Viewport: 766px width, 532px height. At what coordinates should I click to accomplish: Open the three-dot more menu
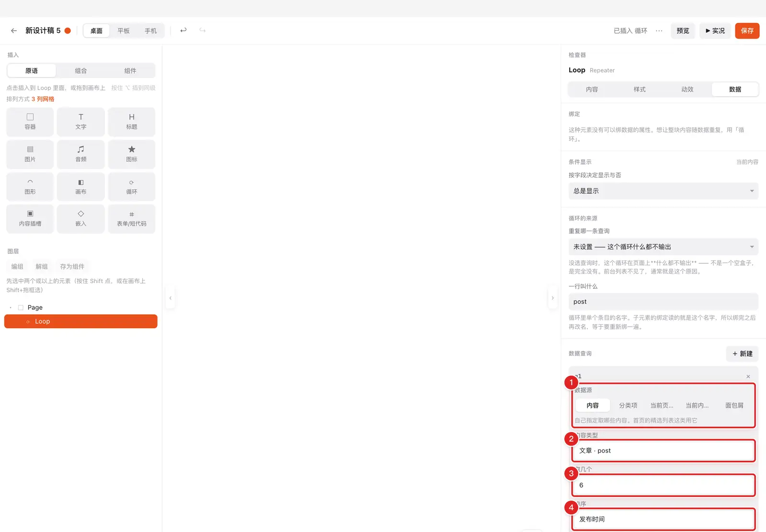[x=659, y=31]
